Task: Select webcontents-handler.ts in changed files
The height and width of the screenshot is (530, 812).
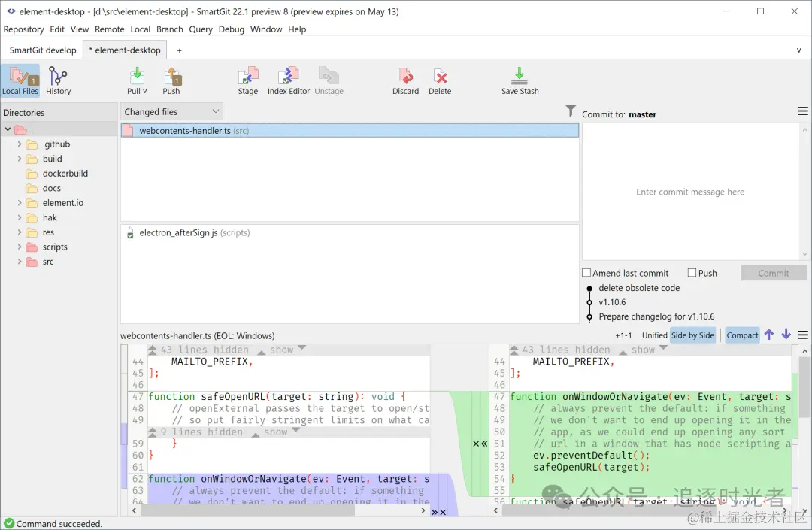Action: 350,131
